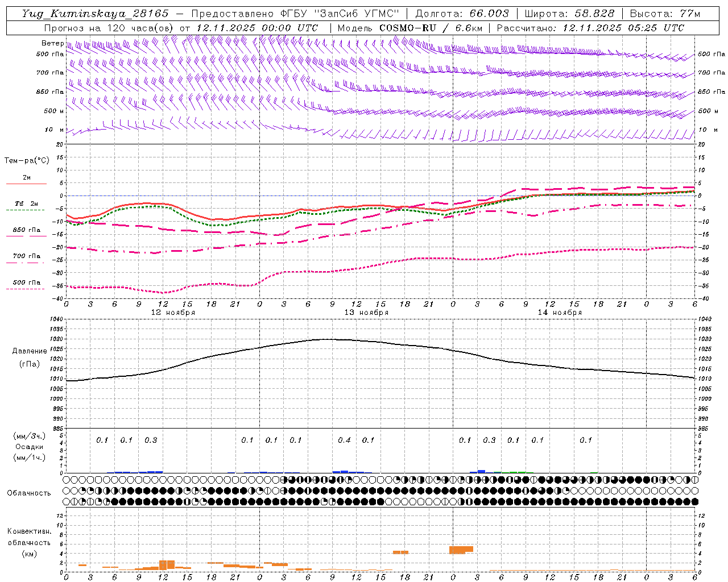Viewport: 728px width, 582px height.
Task: Click the Облачность panel label
Action: [x=29, y=493]
